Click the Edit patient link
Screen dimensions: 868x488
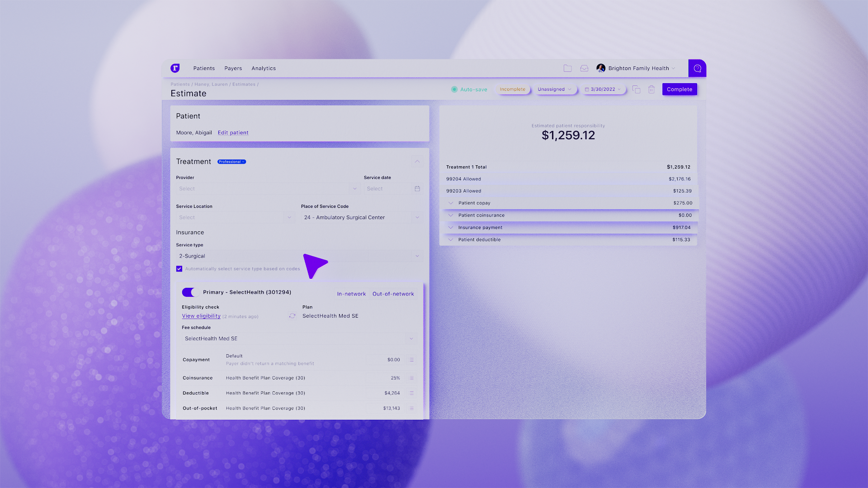point(233,133)
